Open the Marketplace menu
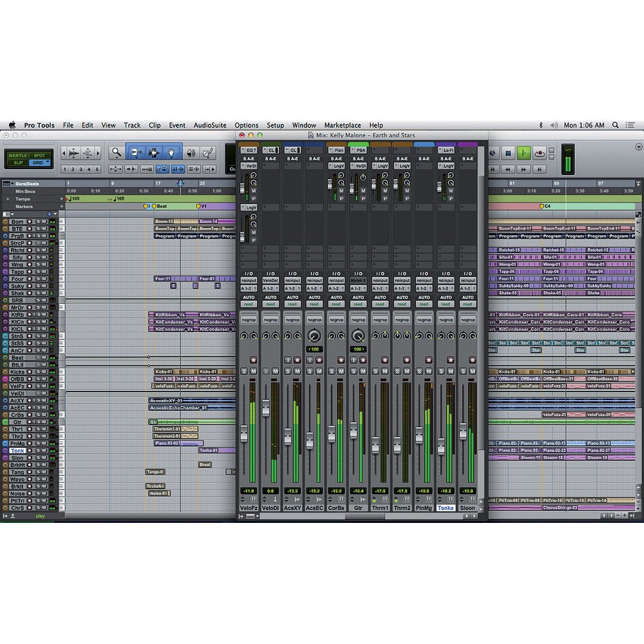 click(343, 125)
